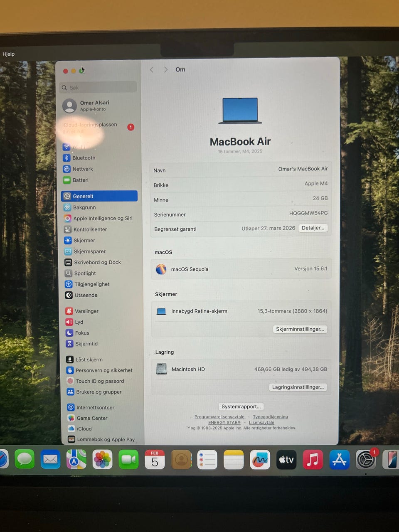
Task: Open Mail from the Dock
Action: [x=50, y=460]
